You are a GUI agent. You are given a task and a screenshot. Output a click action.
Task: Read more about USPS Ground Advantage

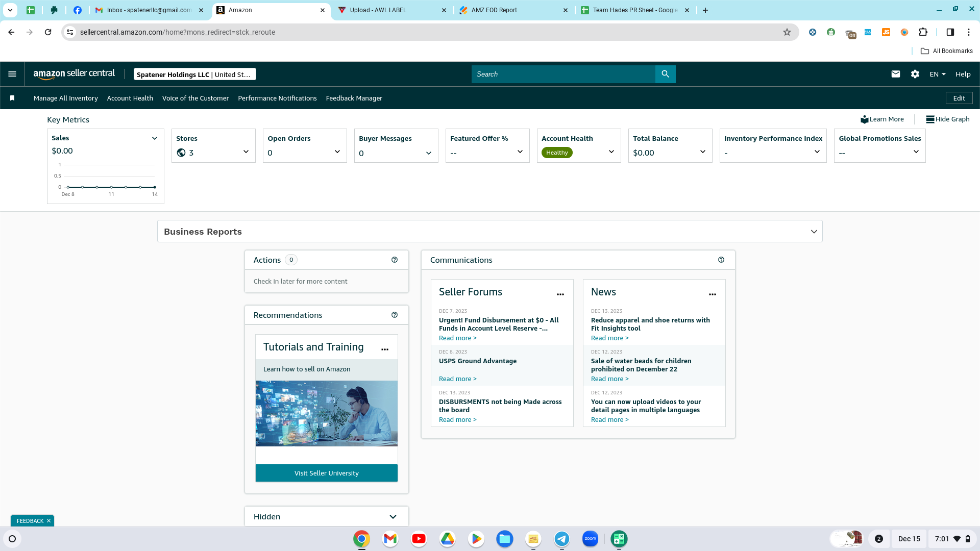(x=458, y=379)
